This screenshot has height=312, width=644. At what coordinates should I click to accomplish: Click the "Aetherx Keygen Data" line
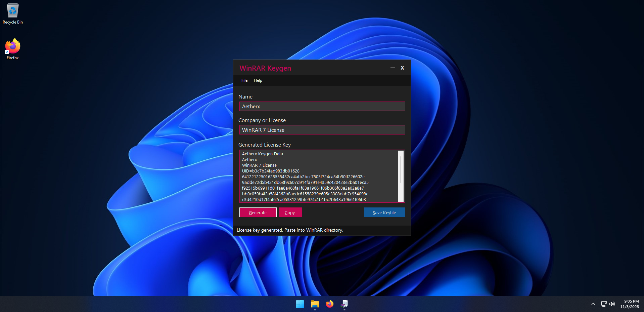[x=263, y=154]
